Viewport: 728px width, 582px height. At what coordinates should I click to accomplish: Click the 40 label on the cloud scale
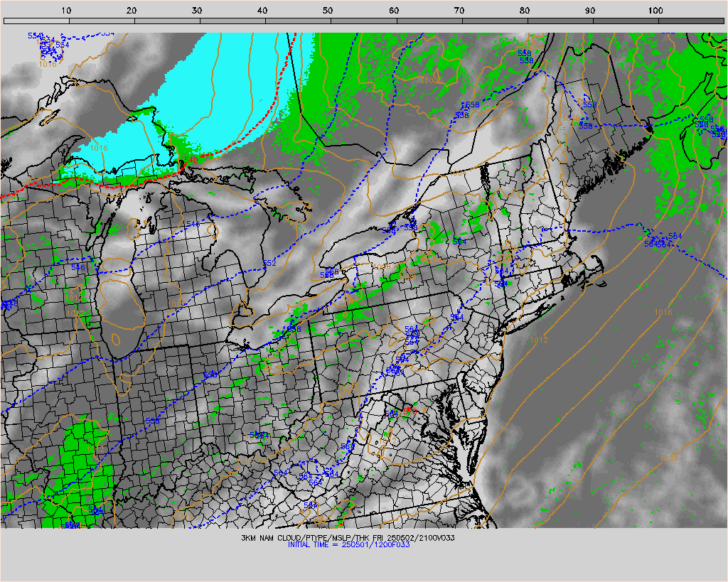click(263, 10)
